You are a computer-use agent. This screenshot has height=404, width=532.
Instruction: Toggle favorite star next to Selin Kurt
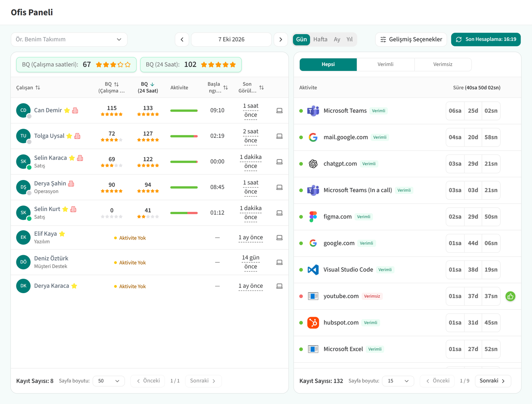(65, 209)
